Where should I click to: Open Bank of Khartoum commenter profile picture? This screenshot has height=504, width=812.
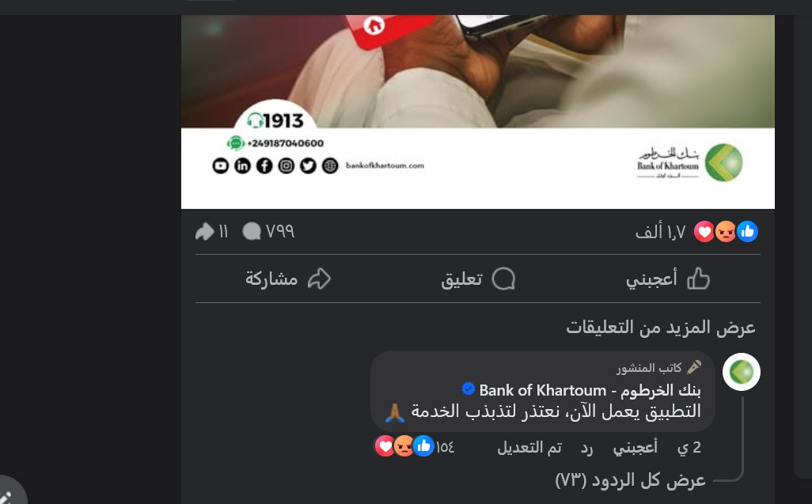coord(741,372)
